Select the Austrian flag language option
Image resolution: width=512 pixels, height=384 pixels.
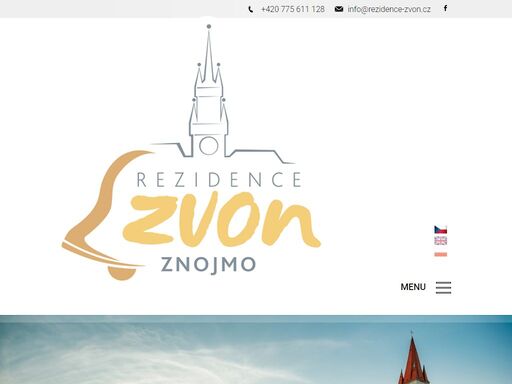[x=441, y=254]
